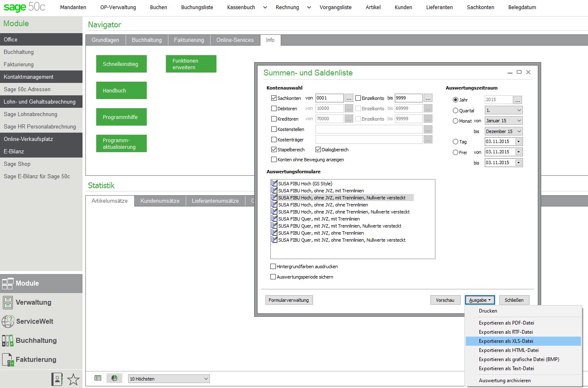Image resolution: width=588 pixels, height=388 pixels.
Task: Enable the Kostenstellen checkbox
Action: point(274,129)
